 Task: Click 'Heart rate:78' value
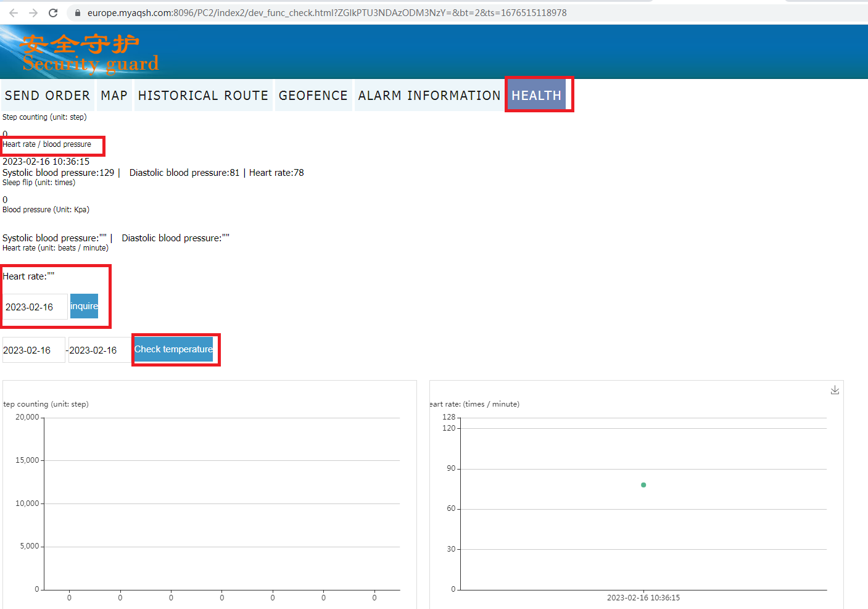[x=276, y=173]
